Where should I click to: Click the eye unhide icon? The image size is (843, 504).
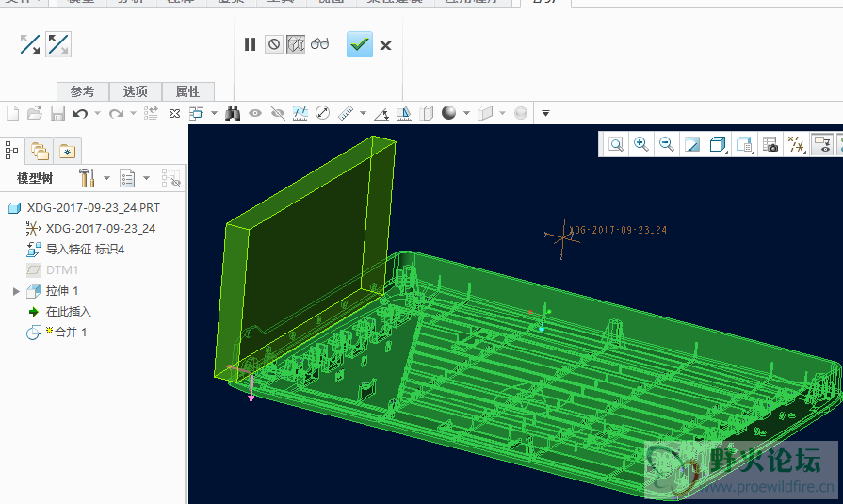click(x=255, y=113)
